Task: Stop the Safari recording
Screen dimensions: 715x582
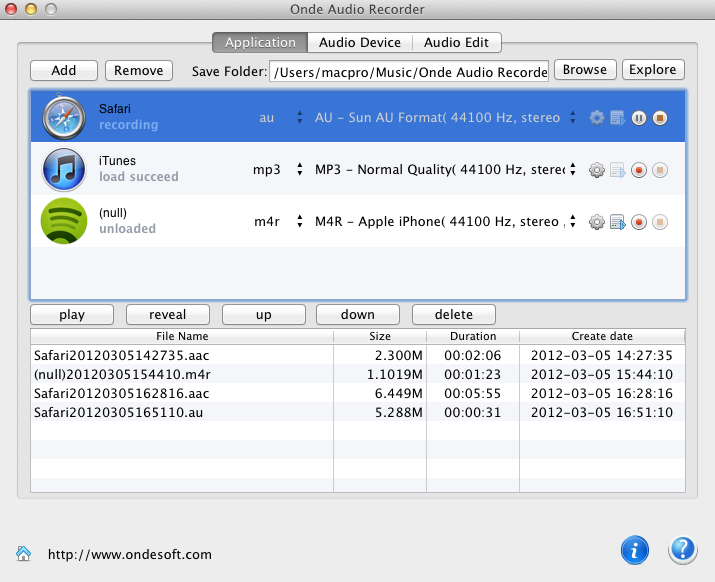Action: click(x=660, y=118)
